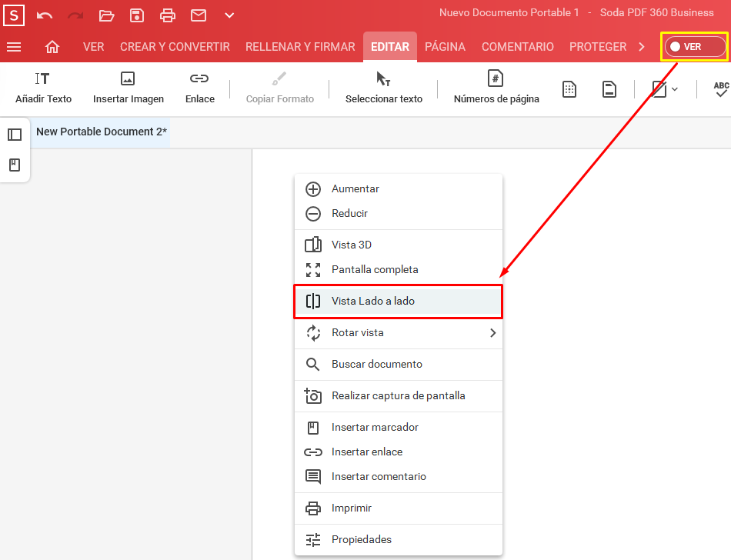Viewport: 731px width, 560px height.
Task: Click the Enlace link tool
Action: click(x=199, y=88)
